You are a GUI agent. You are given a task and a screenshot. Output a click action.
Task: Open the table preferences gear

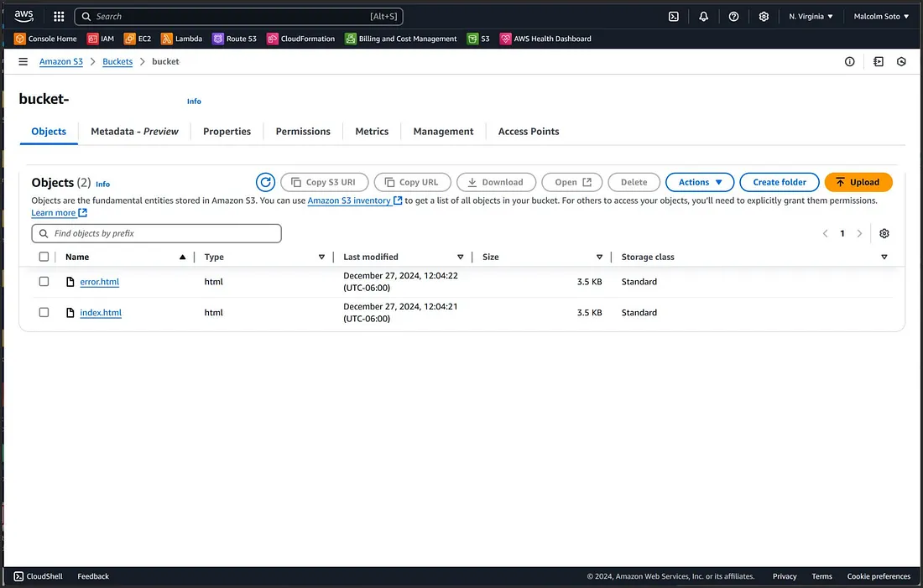pyautogui.click(x=884, y=233)
